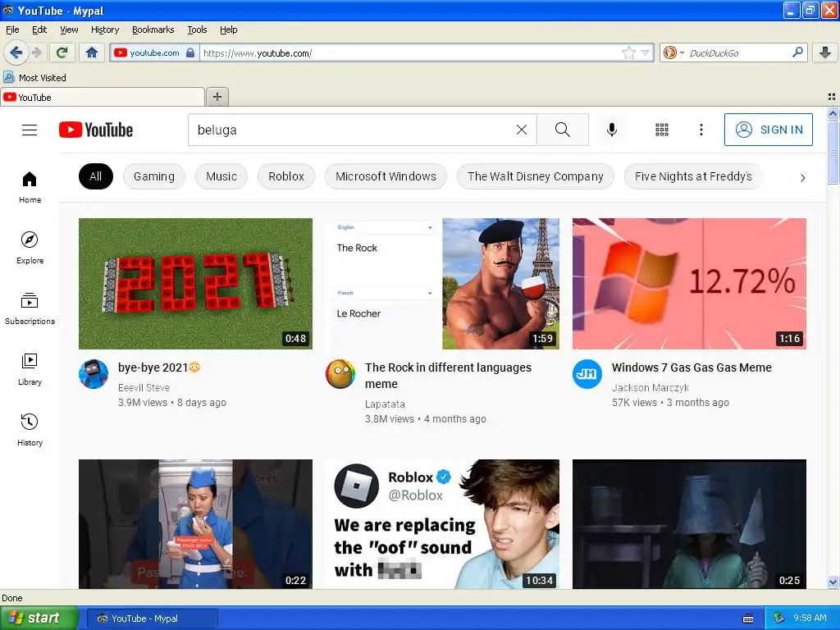Viewport: 840px width, 630px height.
Task: Visit the Jackson Marczyk channel name
Action: point(651,387)
